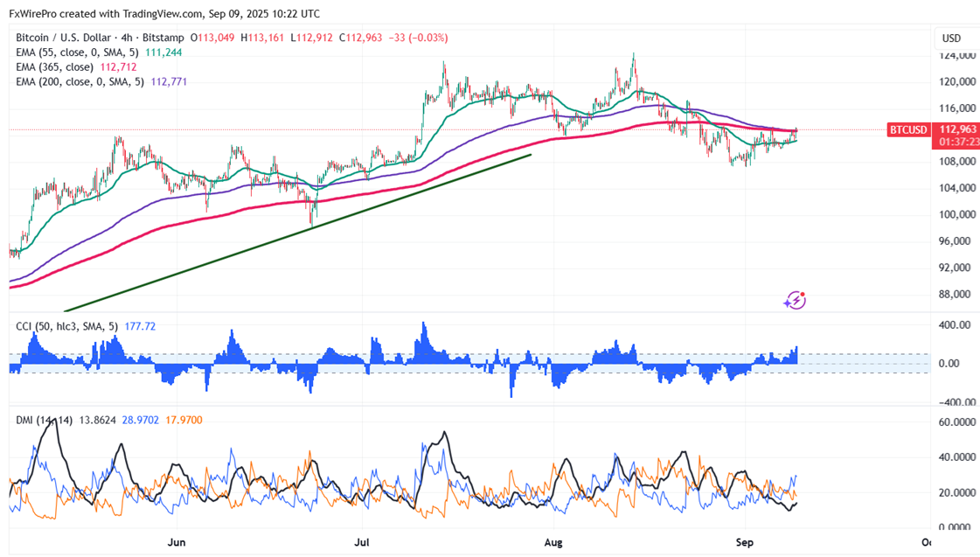Click the DMI -DI value 17.9700
The width and height of the screenshot is (980, 557).
(x=184, y=420)
